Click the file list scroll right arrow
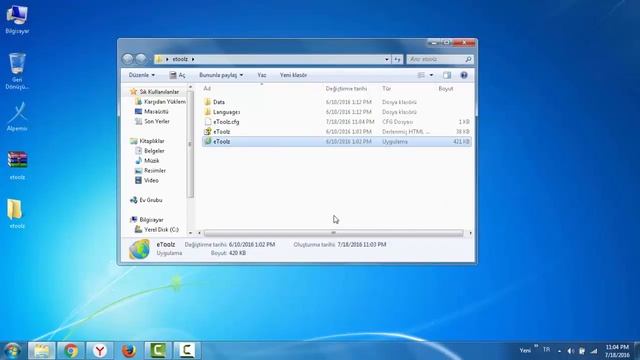This screenshot has width=640, height=360. click(470, 233)
